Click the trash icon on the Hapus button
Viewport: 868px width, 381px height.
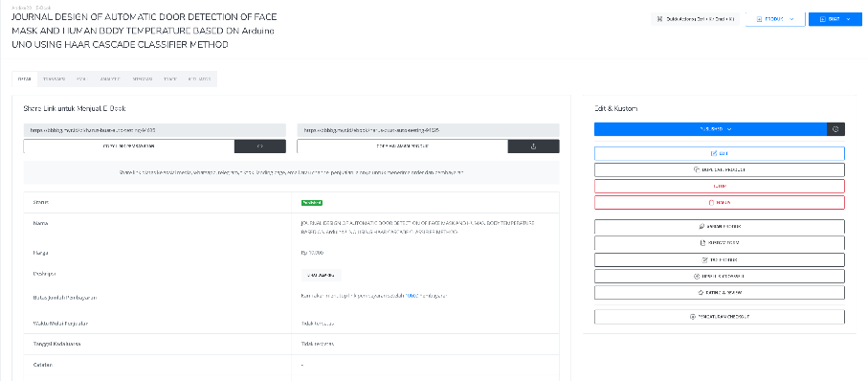(x=711, y=203)
